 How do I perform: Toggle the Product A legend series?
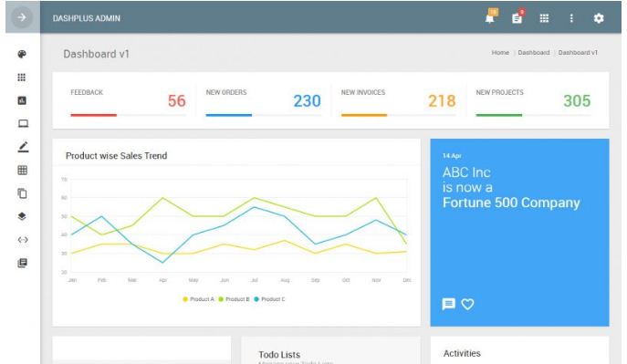click(198, 299)
